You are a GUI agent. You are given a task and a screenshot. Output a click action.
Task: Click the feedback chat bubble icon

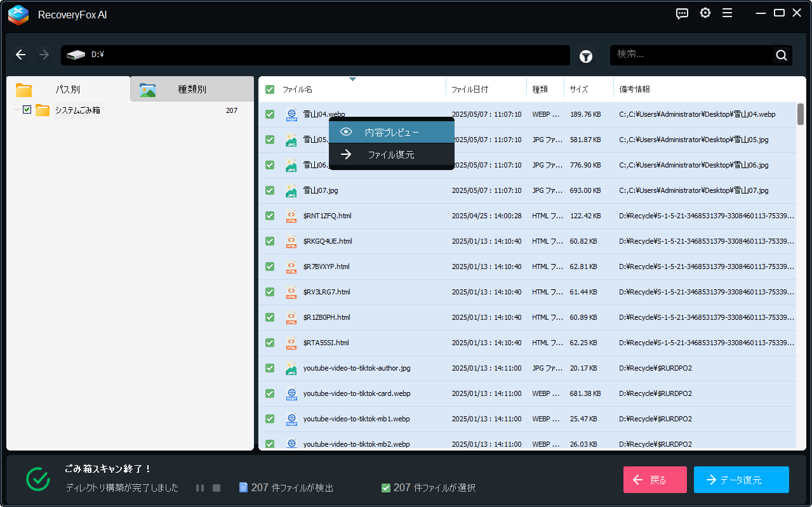pos(682,14)
